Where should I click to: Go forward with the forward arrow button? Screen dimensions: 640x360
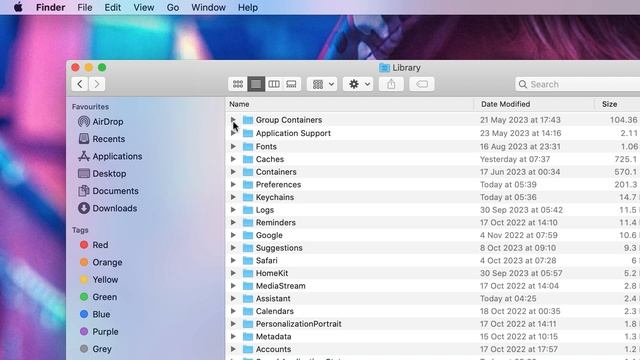coord(97,84)
